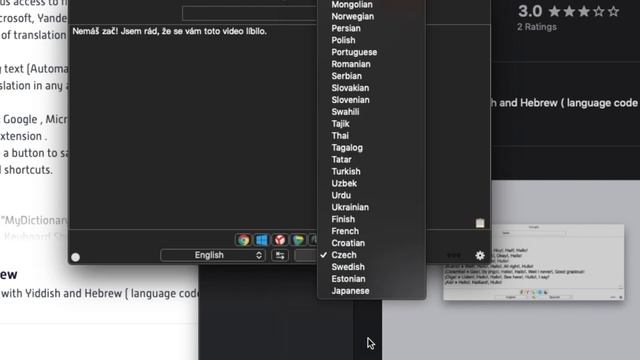The width and height of the screenshot is (640, 360).
Task: Open settings with the gear icon
Action: [480, 256]
